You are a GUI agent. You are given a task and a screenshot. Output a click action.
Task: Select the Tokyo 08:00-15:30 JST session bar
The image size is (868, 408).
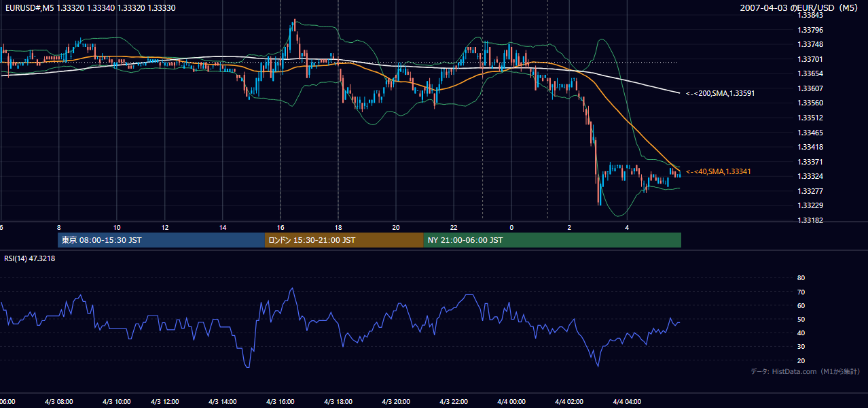[x=161, y=240]
